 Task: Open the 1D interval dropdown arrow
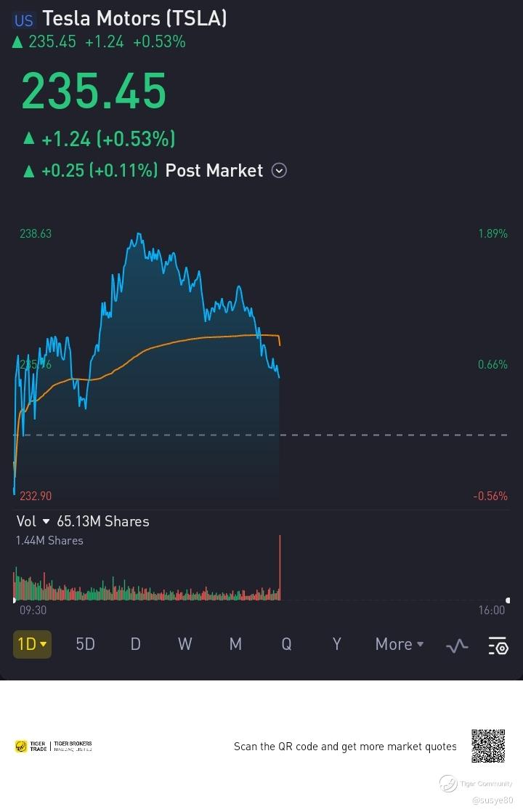point(44,644)
